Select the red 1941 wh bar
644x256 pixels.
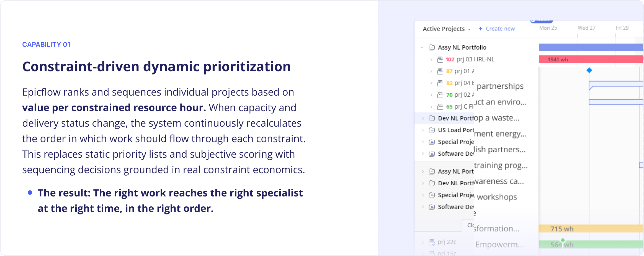click(591, 59)
